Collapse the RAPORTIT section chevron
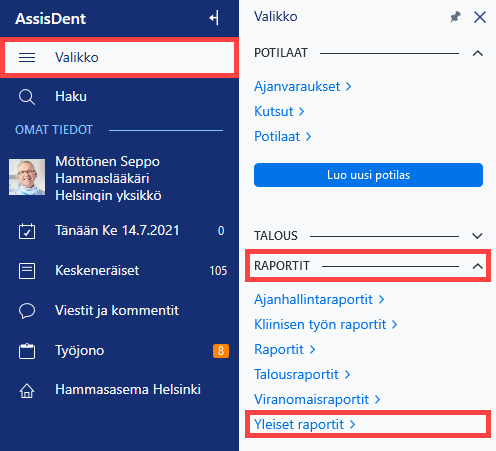The image size is (496, 451). point(478,266)
